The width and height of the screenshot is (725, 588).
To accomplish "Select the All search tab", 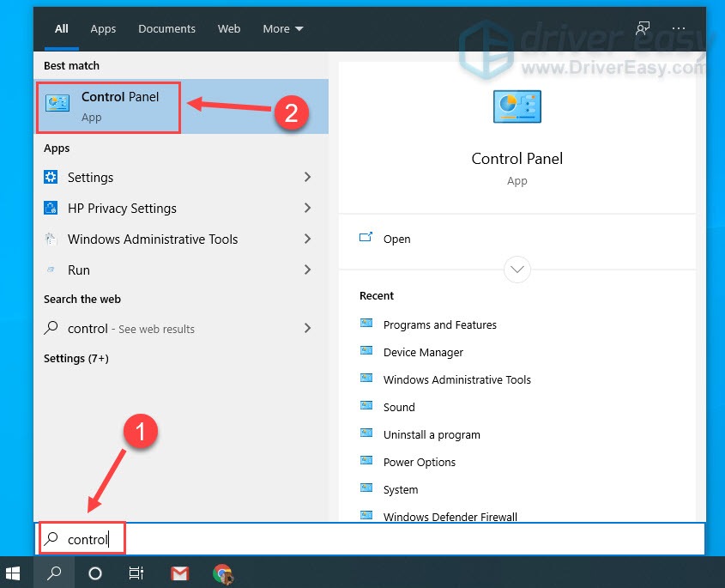I will (x=62, y=28).
